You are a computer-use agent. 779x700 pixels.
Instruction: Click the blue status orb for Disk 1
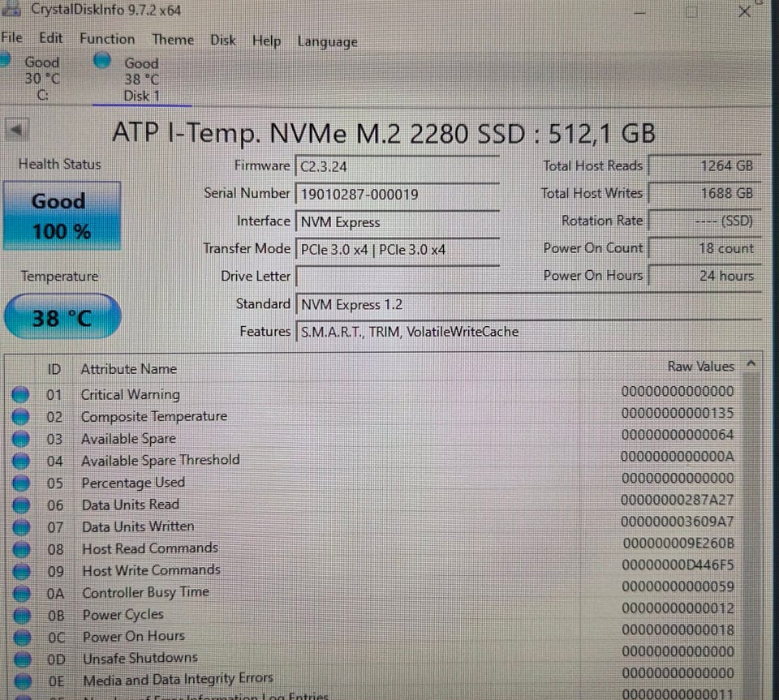[102, 60]
